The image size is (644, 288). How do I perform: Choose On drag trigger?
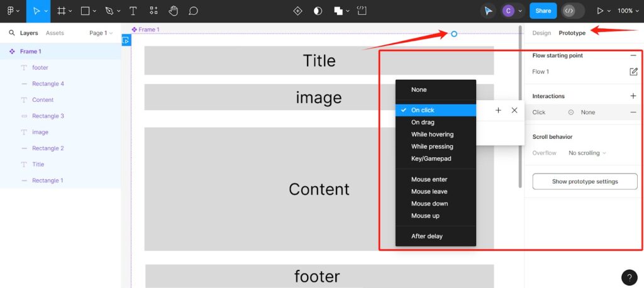[436, 122]
